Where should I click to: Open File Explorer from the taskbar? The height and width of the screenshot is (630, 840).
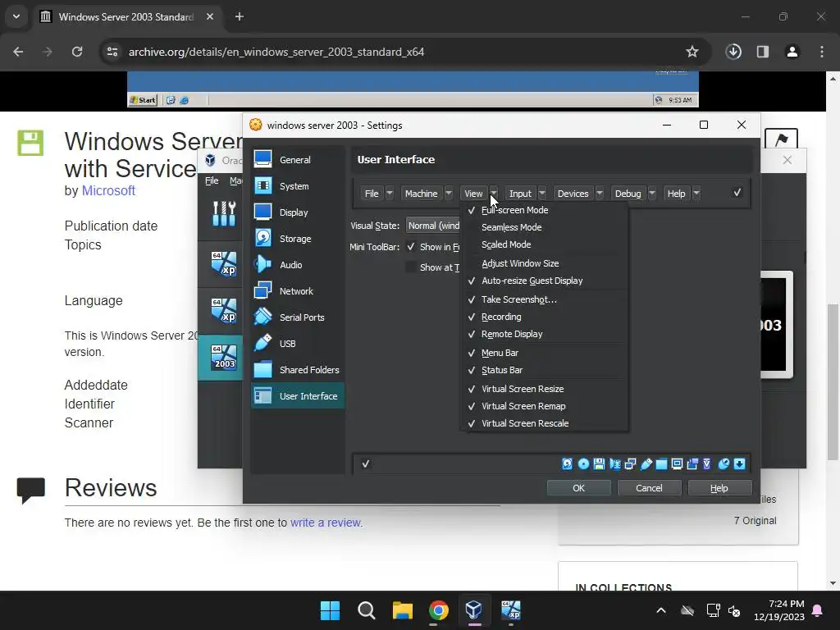(402, 609)
